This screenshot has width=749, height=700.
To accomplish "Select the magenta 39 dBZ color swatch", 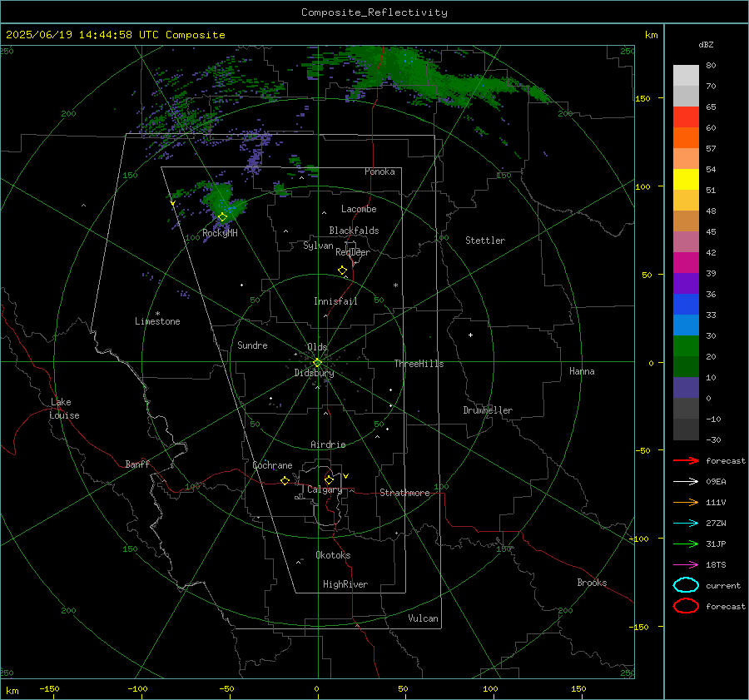I will 686,263.
